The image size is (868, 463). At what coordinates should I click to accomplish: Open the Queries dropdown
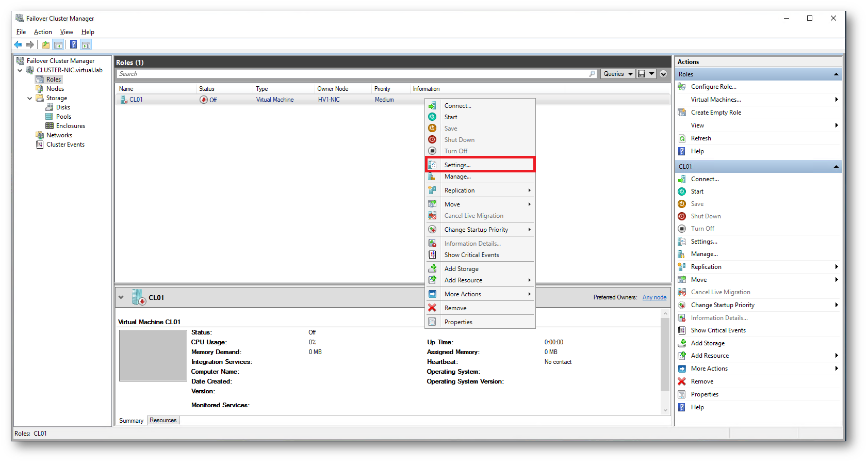point(617,74)
